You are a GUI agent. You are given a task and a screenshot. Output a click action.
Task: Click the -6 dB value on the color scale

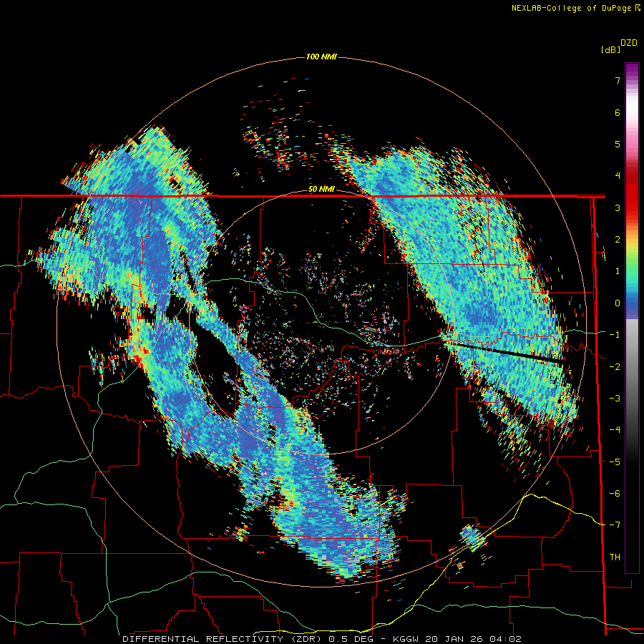tap(615, 494)
